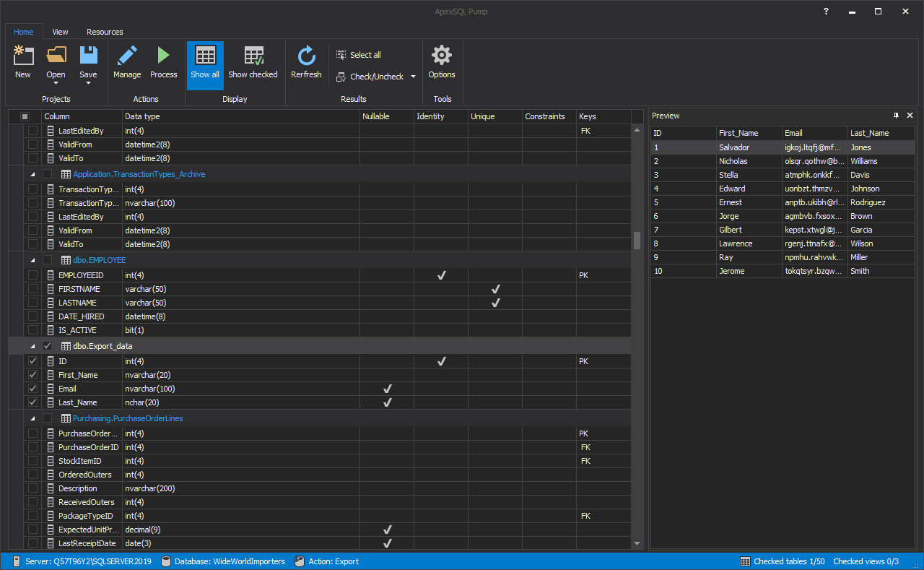
Task: Check the dbo.EMPLOYEE table checkbox
Action: tap(48, 259)
